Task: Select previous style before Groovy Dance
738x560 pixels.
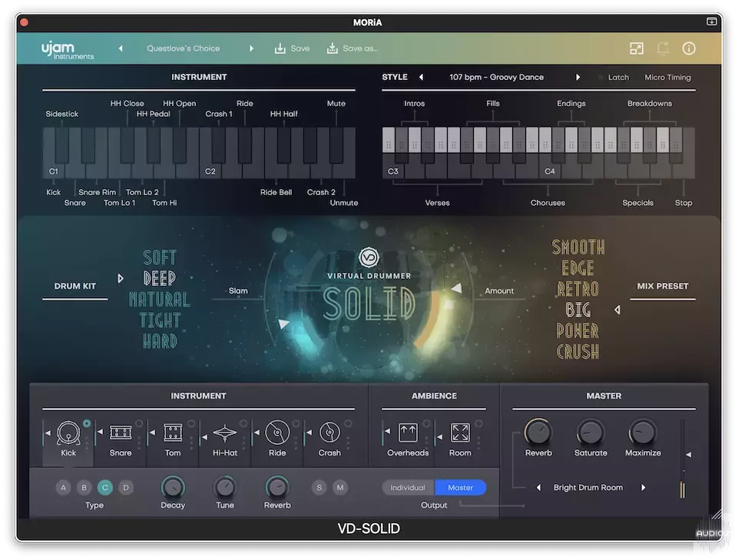Action: pyautogui.click(x=422, y=77)
